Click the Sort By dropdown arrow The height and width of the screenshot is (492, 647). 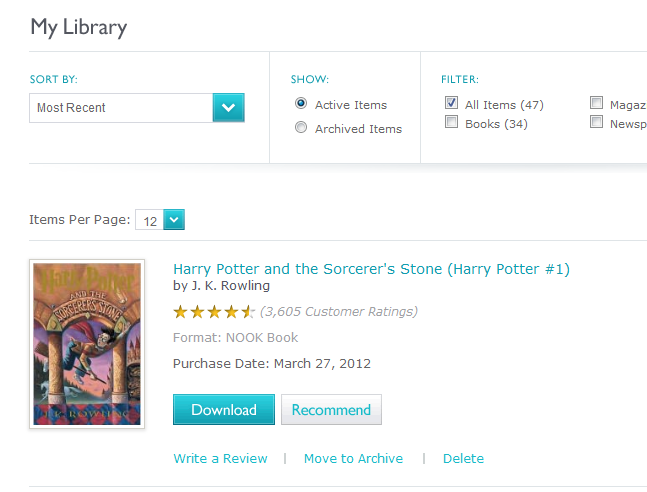click(x=229, y=108)
